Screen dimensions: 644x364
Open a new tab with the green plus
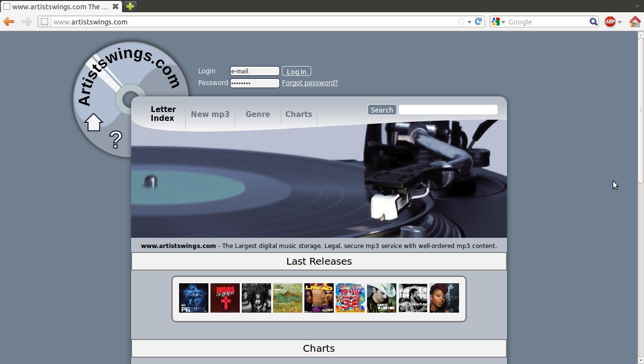(130, 6)
